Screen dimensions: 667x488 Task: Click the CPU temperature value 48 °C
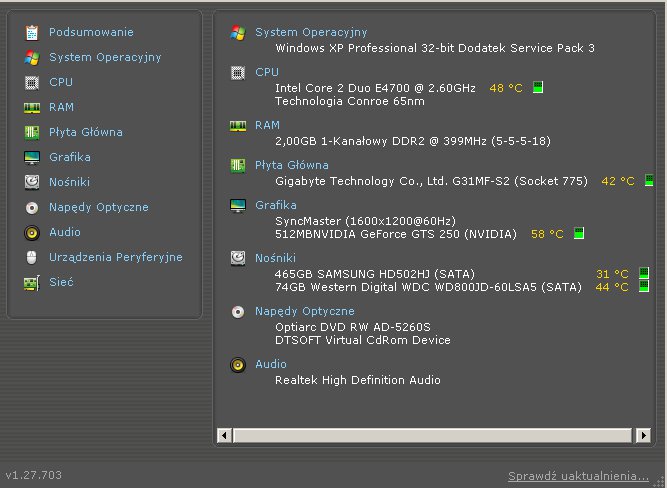(x=506, y=88)
